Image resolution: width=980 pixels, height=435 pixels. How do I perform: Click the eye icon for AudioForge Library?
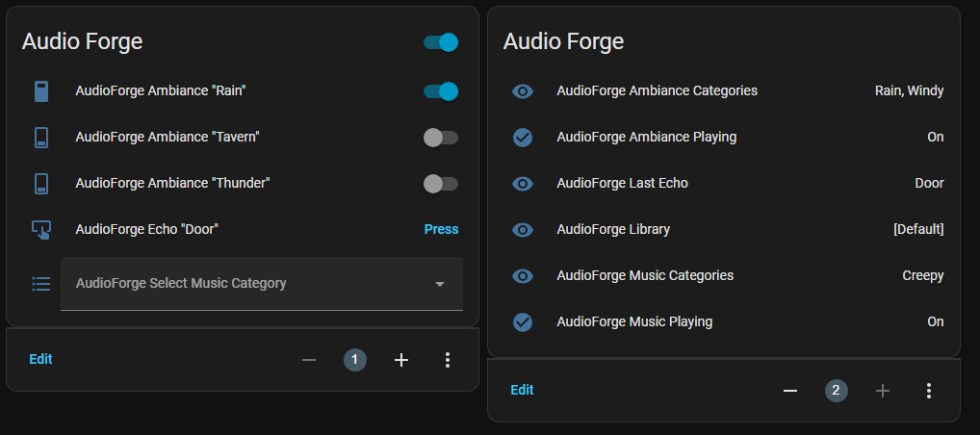click(523, 230)
